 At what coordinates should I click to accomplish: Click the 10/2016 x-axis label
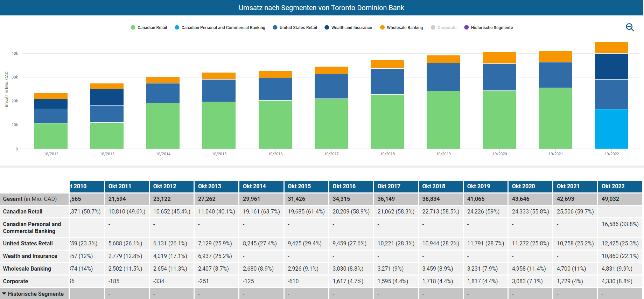(x=275, y=154)
